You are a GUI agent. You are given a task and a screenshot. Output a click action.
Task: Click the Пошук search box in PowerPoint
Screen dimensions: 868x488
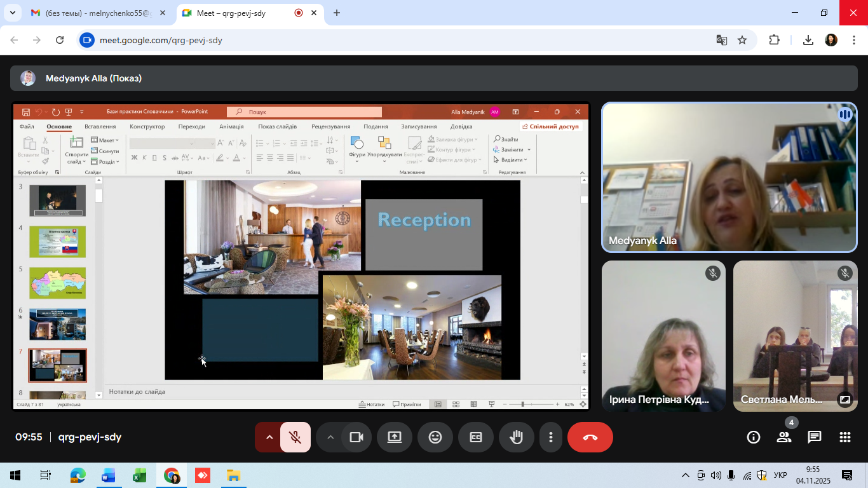[304, 112]
